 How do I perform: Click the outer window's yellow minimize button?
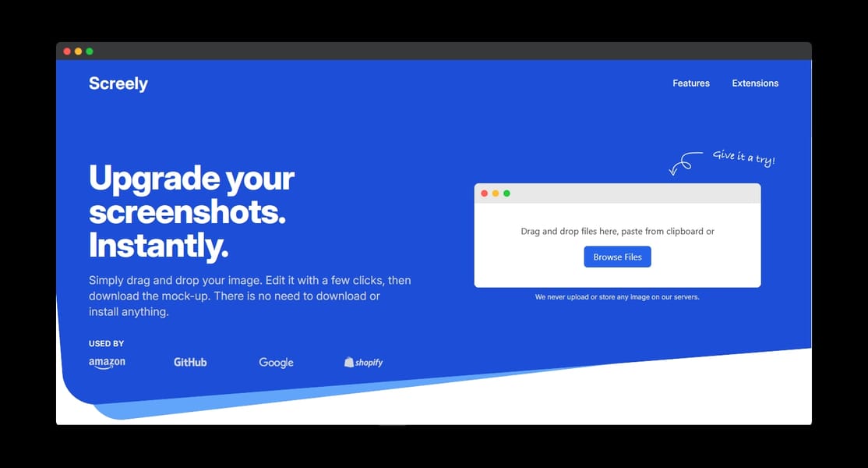[x=78, y=51]
